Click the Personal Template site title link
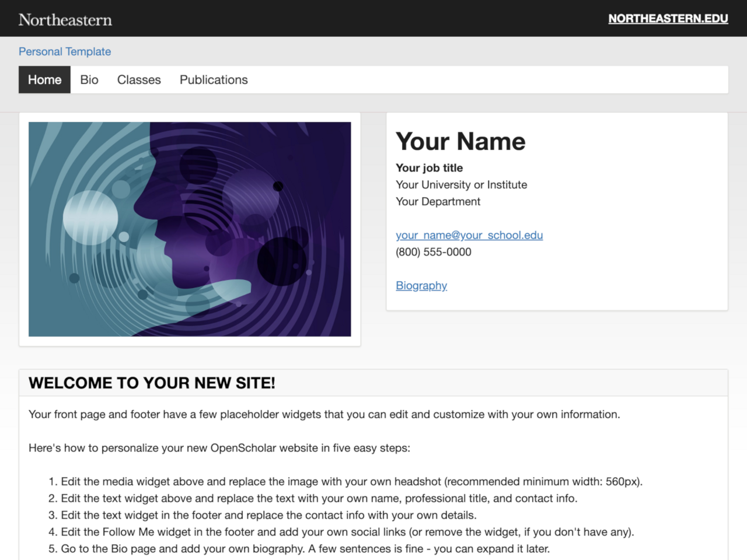 click(x=65, y=51)
